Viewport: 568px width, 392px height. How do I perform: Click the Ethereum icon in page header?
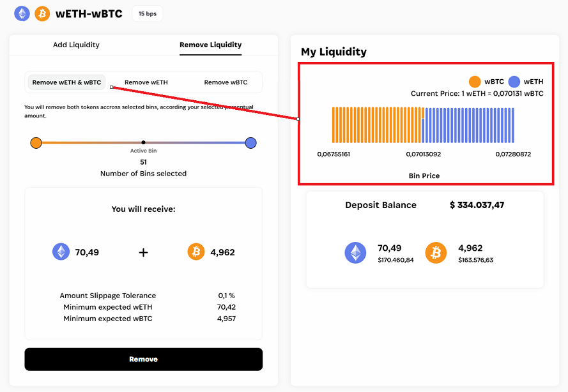pos(22,13)
